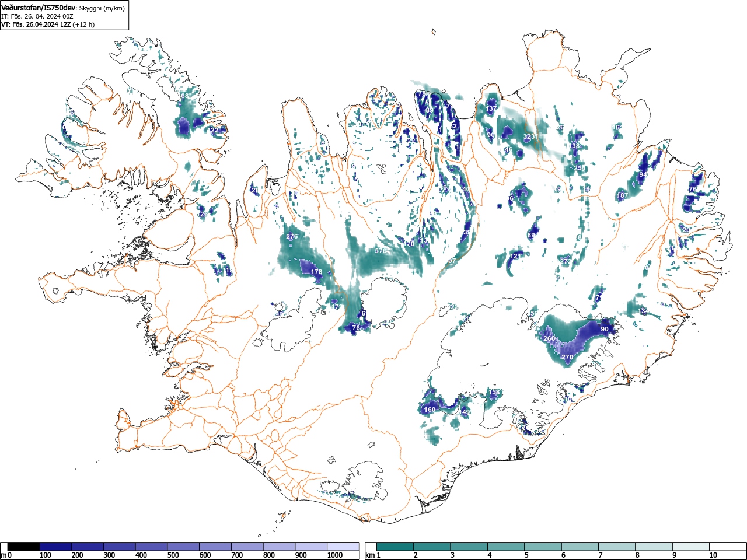The width and height of the screenshot is (747, 560).
Task: Click the visibility value '276' on map
Action: pyautogui.click(x=292, y=236)
